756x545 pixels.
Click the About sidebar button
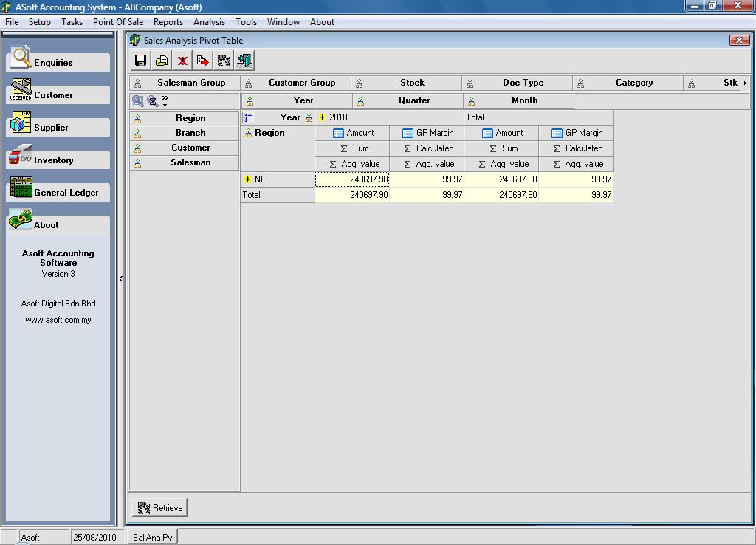pyautogui.click(x=58, y=224)
